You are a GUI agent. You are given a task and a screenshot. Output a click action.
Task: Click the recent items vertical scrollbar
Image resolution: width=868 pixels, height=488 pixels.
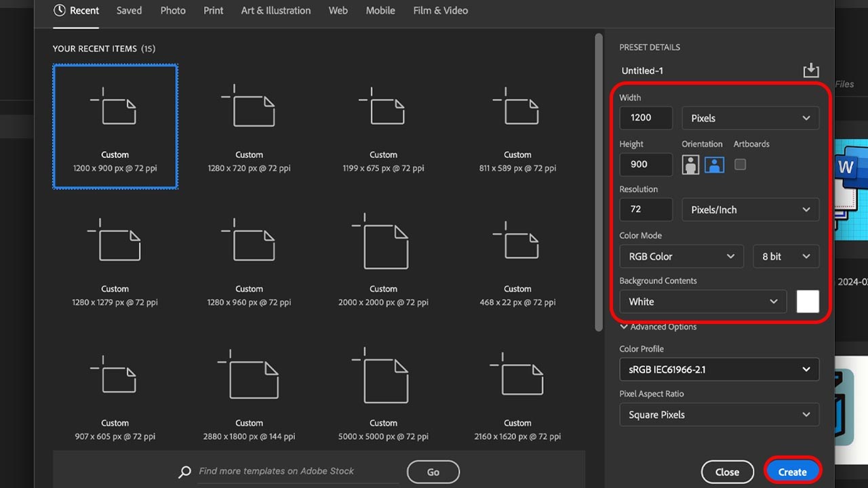click(599, 183)
